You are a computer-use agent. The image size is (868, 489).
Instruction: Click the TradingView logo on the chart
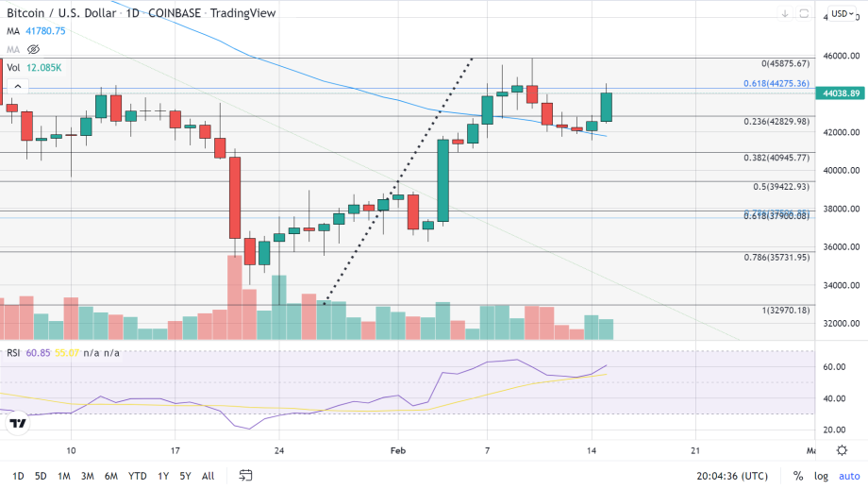coord(17,424)
